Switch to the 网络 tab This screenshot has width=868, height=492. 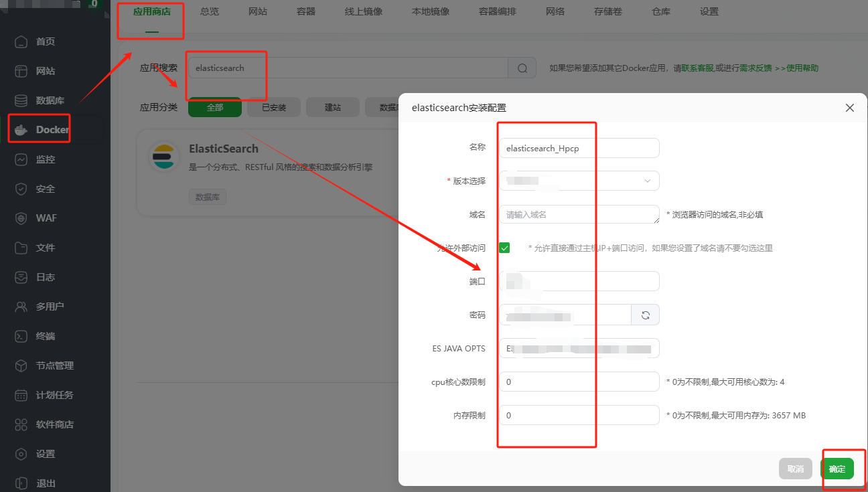pyautogui.click(x=555, y=11)
